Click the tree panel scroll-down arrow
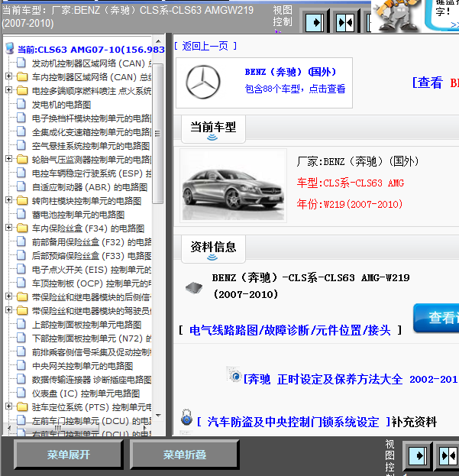The image size is (459, 476). 158,415
